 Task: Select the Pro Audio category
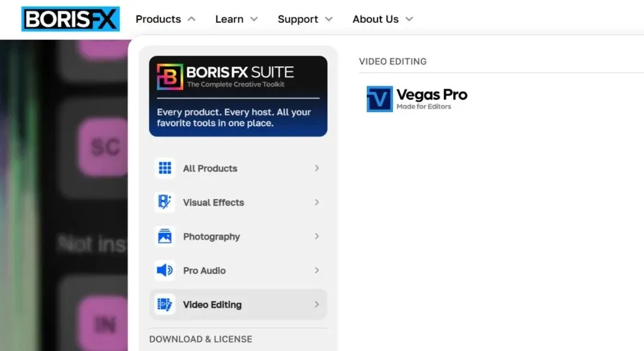click(238, 271)
